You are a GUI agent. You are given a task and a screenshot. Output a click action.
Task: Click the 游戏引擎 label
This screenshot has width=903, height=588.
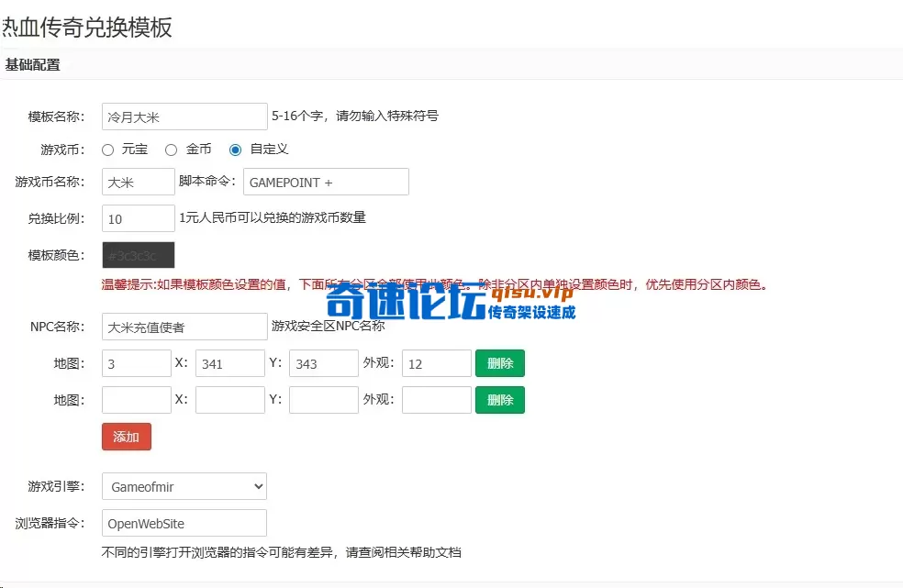(57, 487)
